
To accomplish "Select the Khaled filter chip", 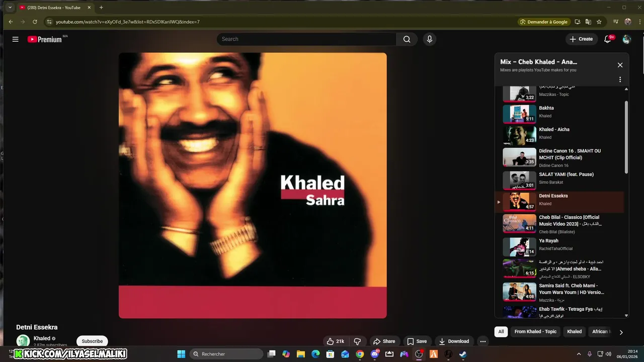I will coord(574,332).
